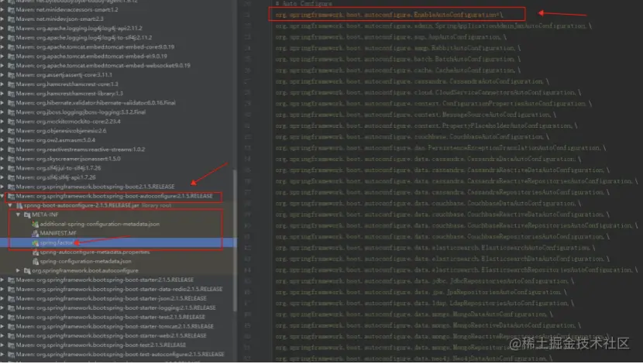Select Maven: org.objenesis:objenesis:2.6 row
Image resolution: width=643 pixels, height=364 pixels.
61,131
